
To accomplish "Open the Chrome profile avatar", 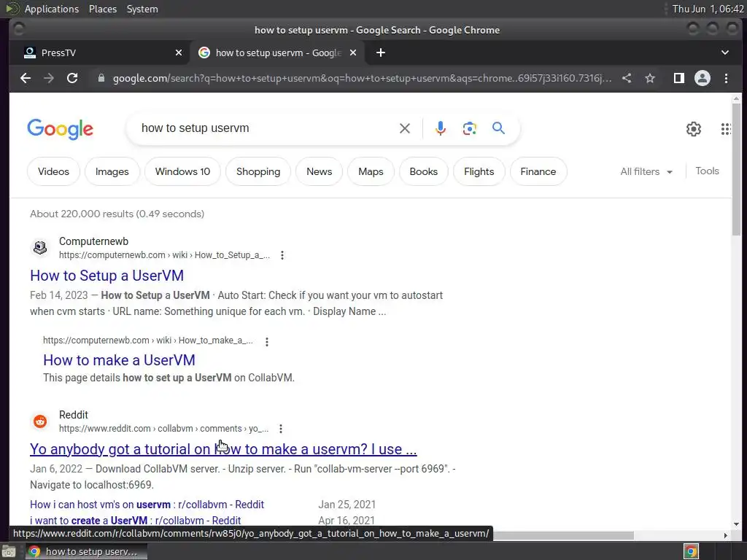I will tap(703, 78).
